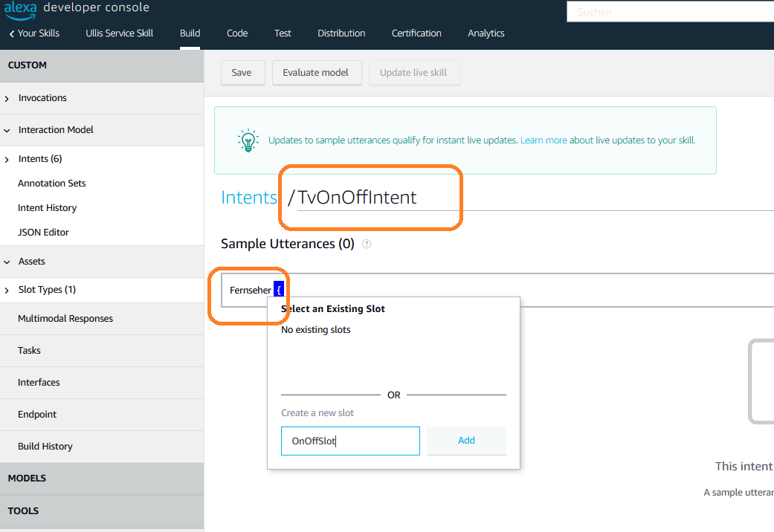Save the interaction model
The height and width of the screenshot is (532, 774).
[x=242, y=73]
